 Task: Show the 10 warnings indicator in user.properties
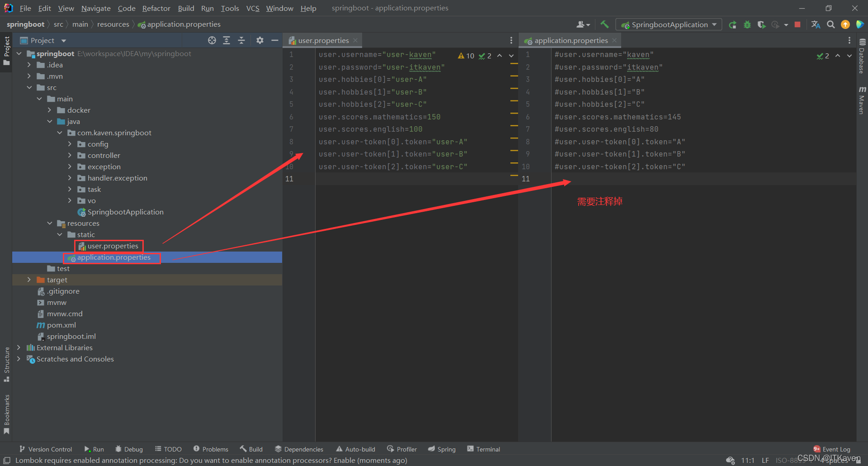click(466, 56)
